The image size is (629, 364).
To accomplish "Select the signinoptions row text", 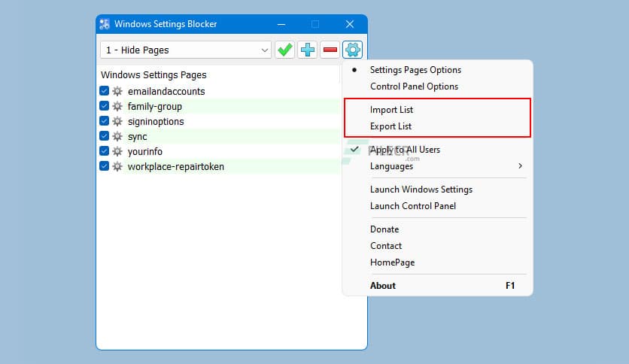I will [x=156, y=122].
